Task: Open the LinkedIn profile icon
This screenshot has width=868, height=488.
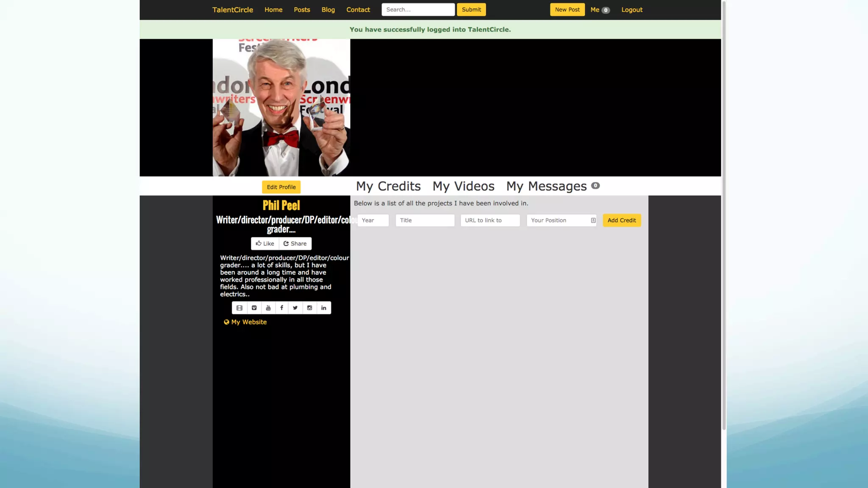Action: (x=324, y=308)
